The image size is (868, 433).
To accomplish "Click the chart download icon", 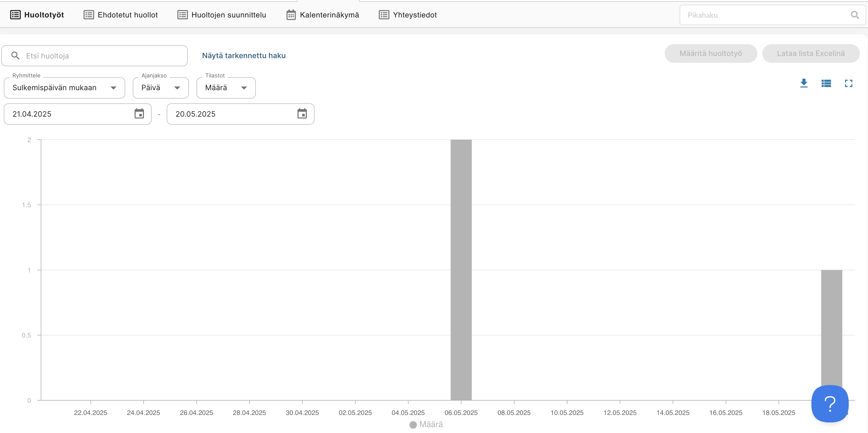I will 804,83.
